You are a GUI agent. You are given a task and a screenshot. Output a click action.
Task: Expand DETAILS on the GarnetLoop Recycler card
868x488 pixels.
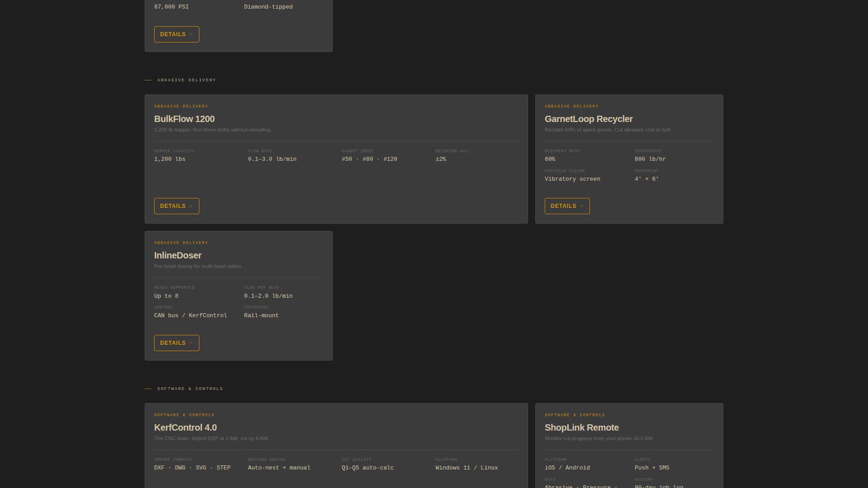567,206
